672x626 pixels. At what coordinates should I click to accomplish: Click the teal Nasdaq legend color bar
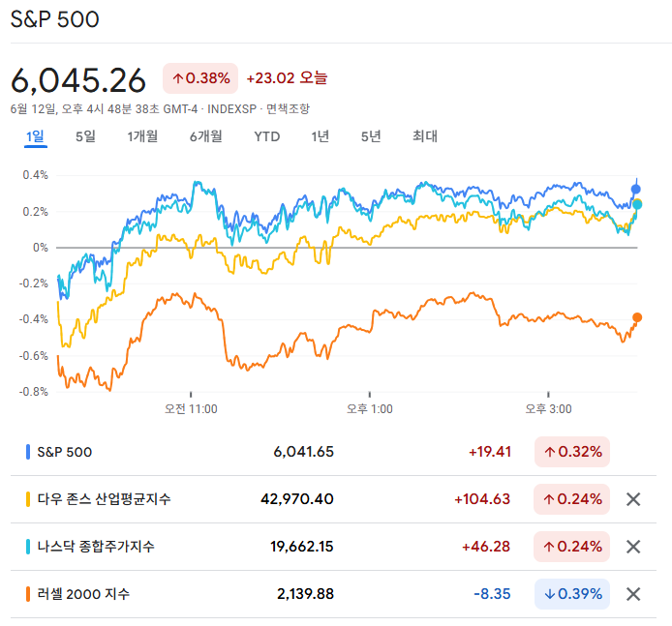click(28, 547)
